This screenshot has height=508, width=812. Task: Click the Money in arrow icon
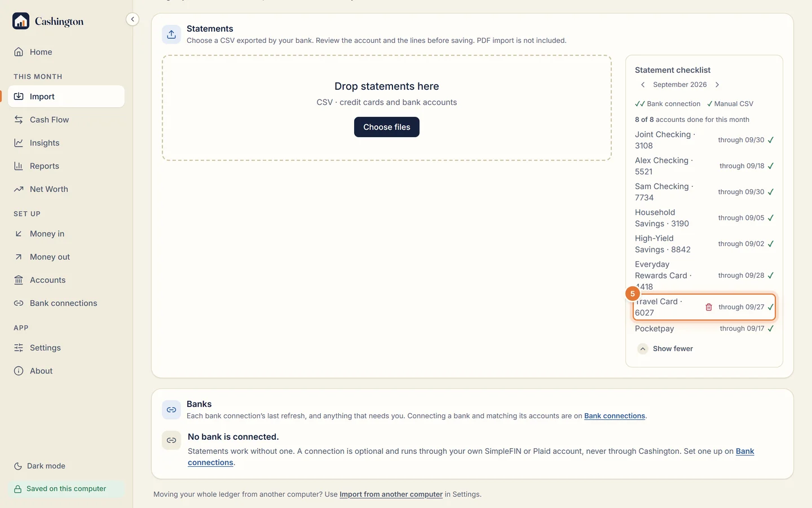(19, 234)
